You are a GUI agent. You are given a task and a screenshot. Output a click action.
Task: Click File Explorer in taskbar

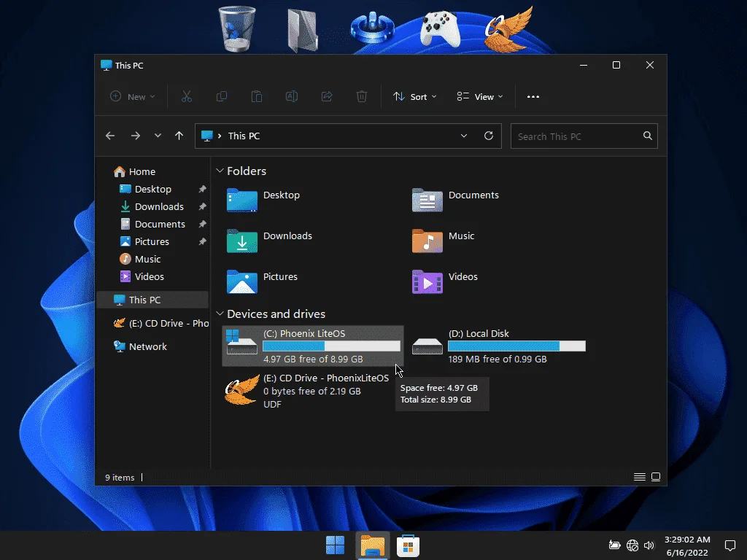coord(372,545)
